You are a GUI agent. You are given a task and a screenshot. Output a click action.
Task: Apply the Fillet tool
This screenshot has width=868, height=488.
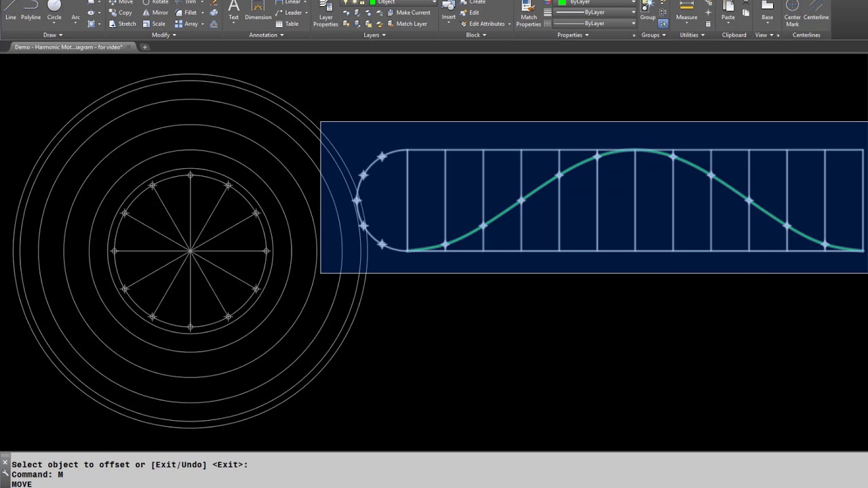pos(186,12)
